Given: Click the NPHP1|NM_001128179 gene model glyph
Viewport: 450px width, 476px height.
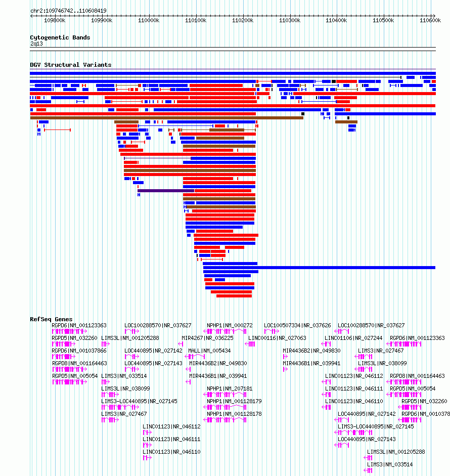Looking at the screenshot, I should pyautogui.click(x=225, y=407).
